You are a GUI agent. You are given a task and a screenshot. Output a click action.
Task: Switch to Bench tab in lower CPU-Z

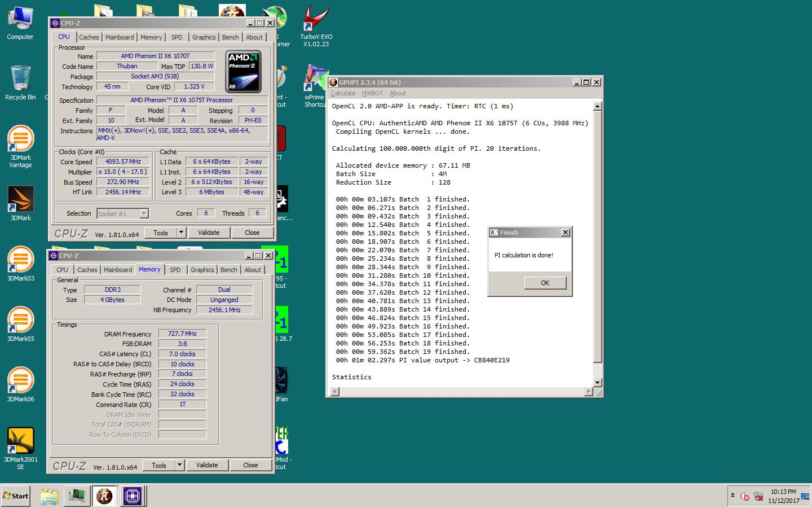228,270
